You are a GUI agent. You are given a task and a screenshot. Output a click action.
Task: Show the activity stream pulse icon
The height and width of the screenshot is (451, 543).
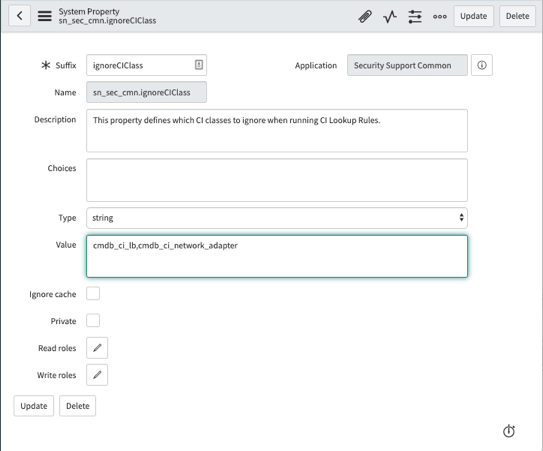pos(390,16)
